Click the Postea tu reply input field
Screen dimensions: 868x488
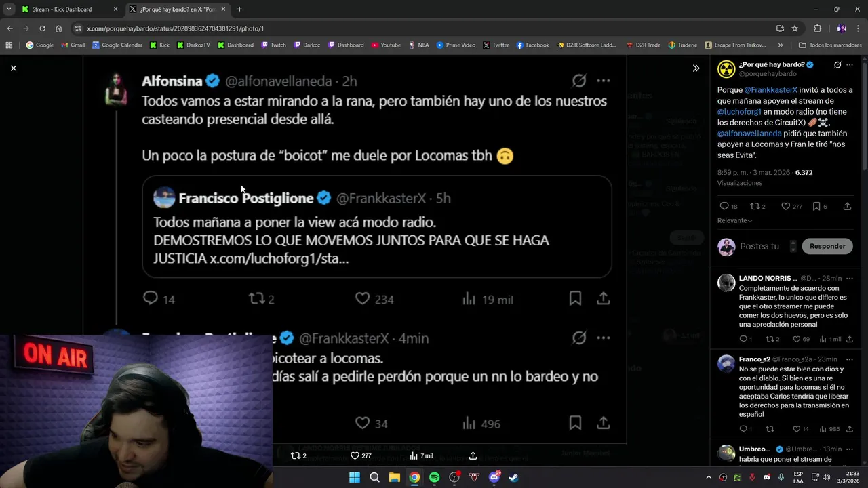coord(759,246)
